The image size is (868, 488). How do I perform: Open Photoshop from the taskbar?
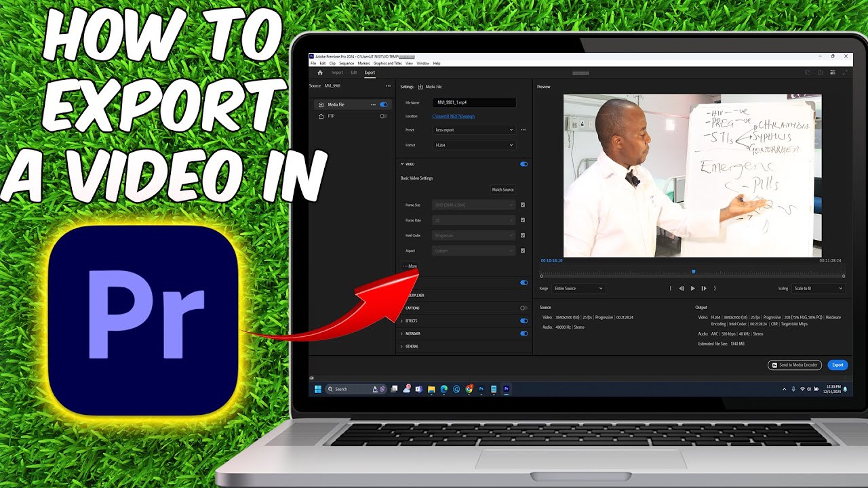[481, 389]
